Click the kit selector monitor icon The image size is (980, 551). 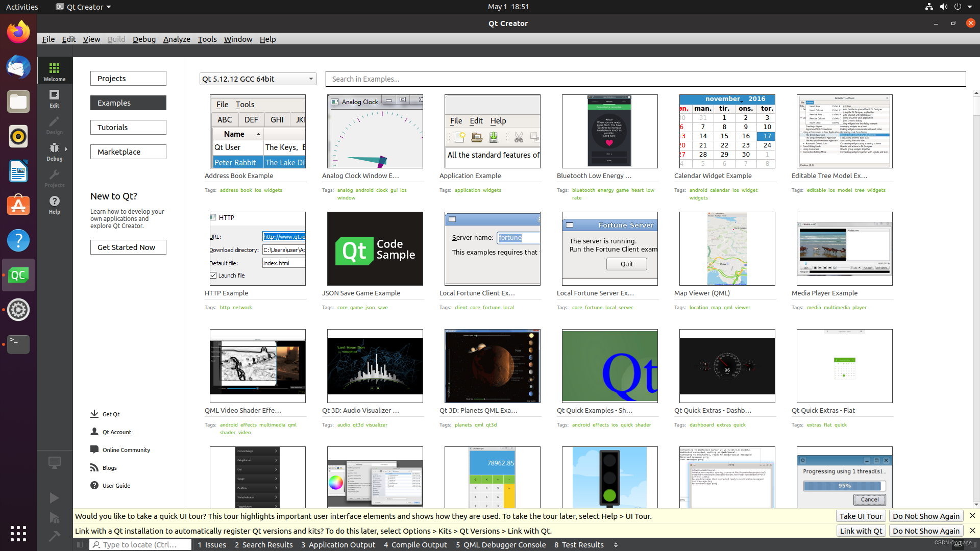pos(54,462)
